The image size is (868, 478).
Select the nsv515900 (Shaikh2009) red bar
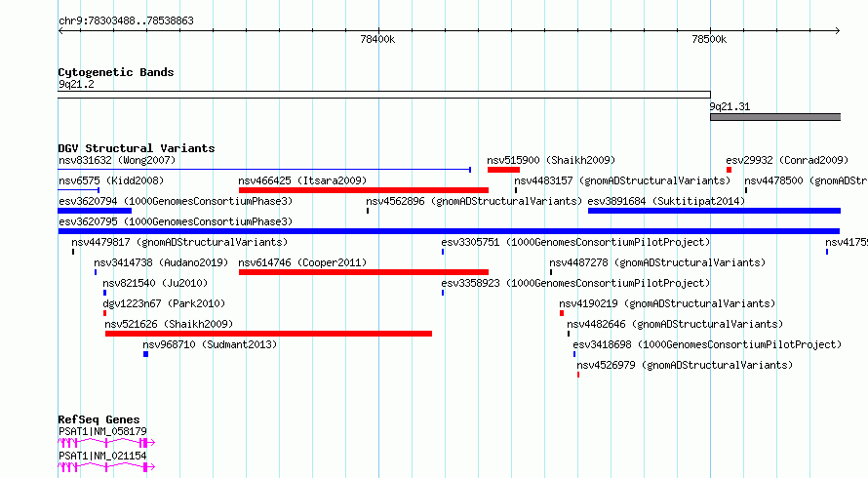coord(503,170)
